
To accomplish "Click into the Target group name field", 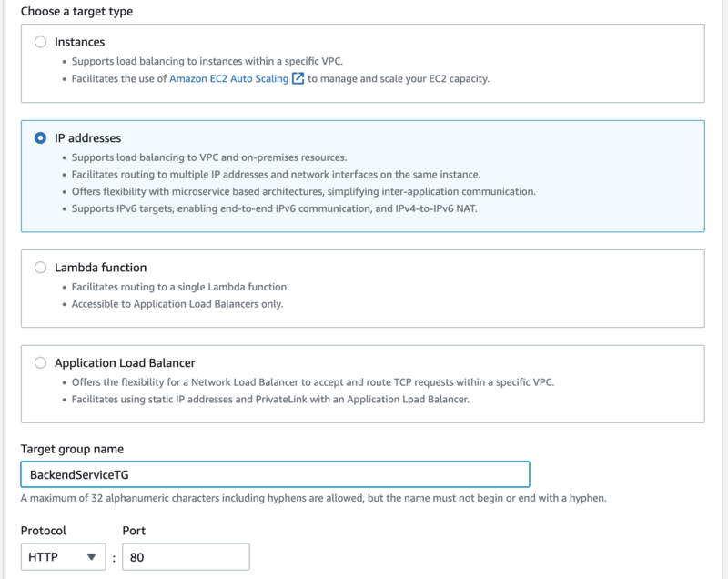I will click(x=273, y=473).
